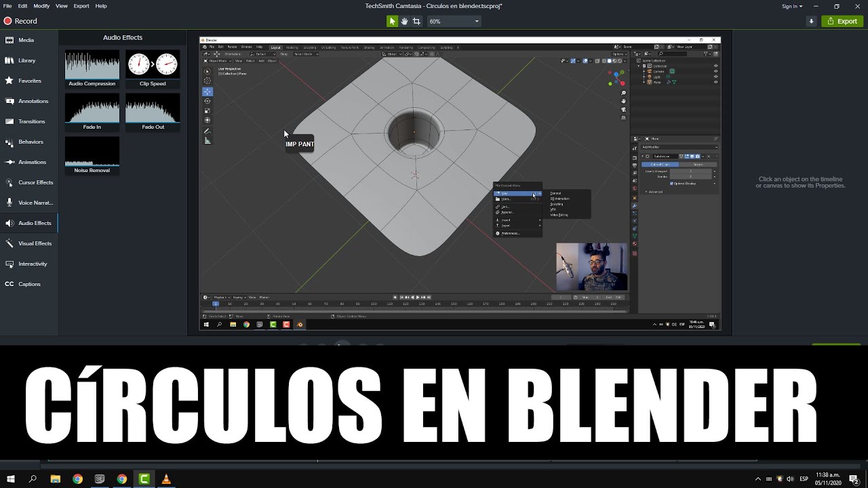868x488 pixels.
Task: Select the arrow Edit mode tool in Camtasia toolbar
Action: click(x=392, y=21)
